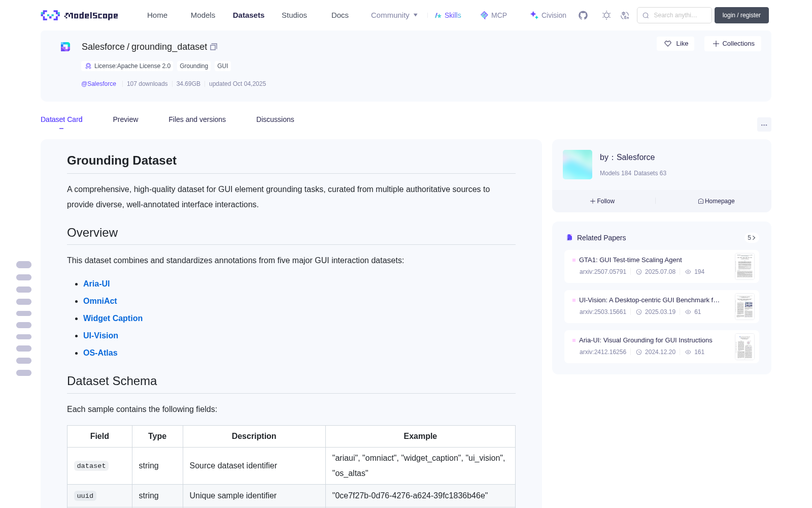This screenshot has height=508, width=812.
Task: Switch language with the translate icon
Action: coord(625,15)
